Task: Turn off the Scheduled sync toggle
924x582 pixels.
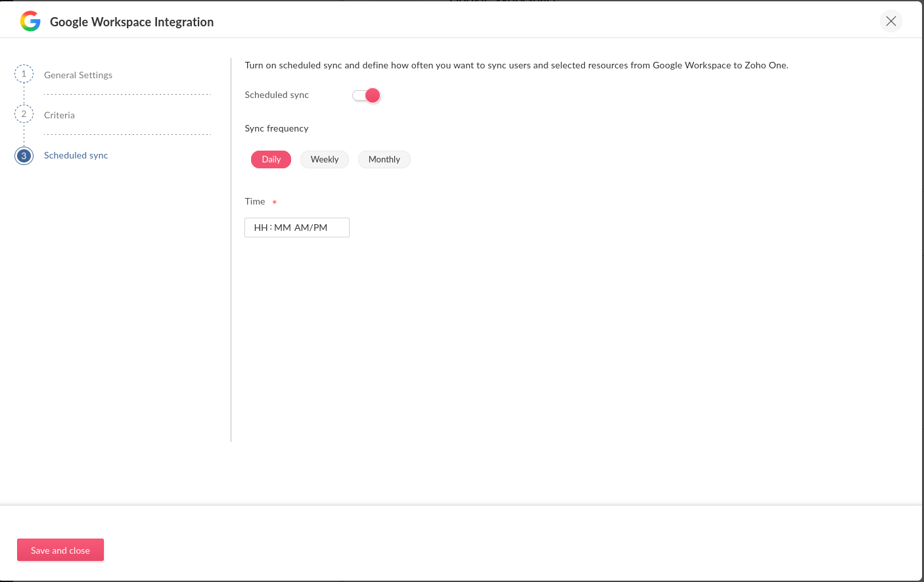Action: pyautogui.click(x=366, y=95)
